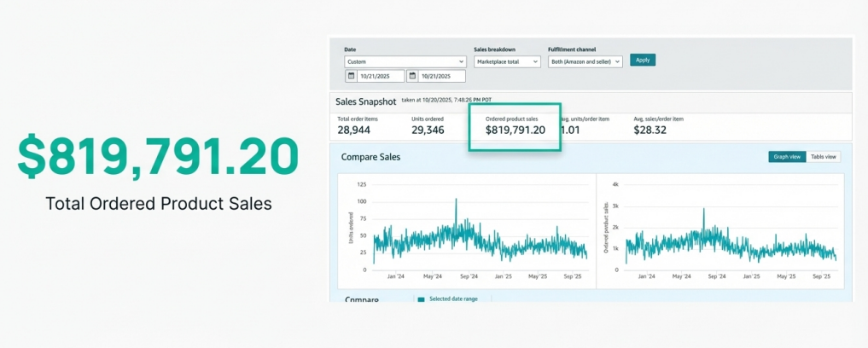Click the Sales Snapshot heading
This screenshot has height=348, width=868.
tap(366, 101)
